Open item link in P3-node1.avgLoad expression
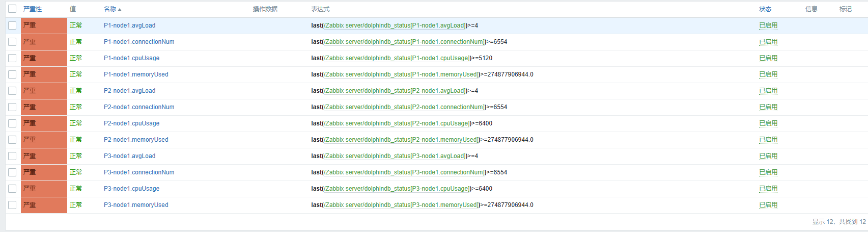The image size is (868, 232). click(x=395, y=156)
